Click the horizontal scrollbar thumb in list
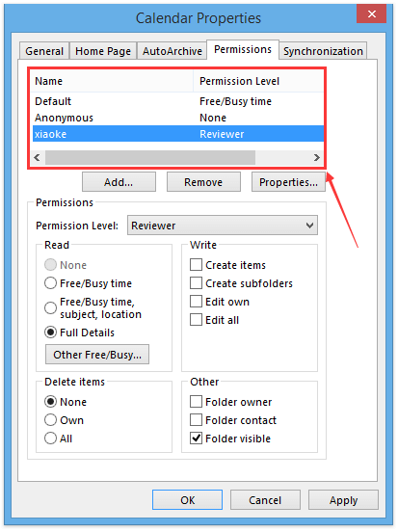The image size is (398, 532). pyautogui.click(x=150, y=157)
